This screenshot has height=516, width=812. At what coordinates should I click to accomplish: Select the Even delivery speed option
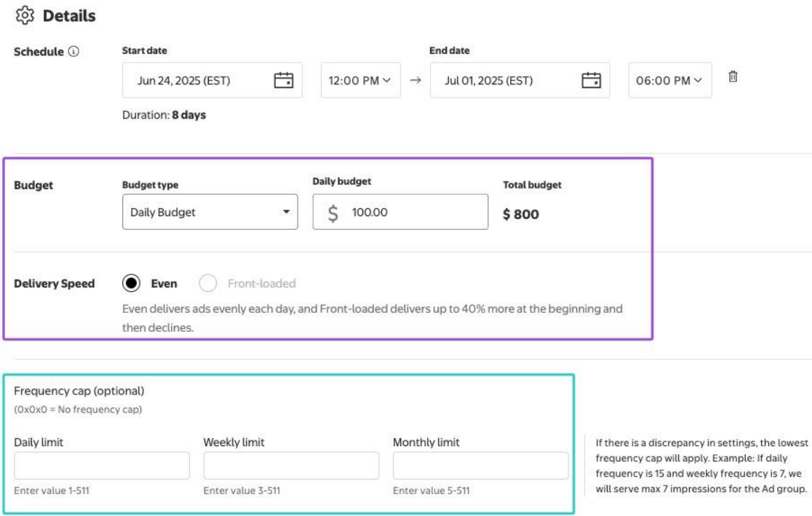tap(132, 283)
